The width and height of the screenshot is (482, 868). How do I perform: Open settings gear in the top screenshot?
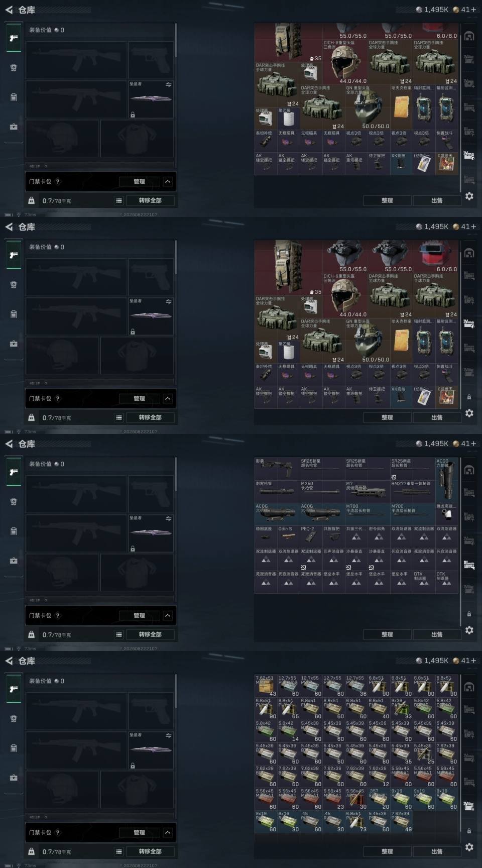pos(469,196)
